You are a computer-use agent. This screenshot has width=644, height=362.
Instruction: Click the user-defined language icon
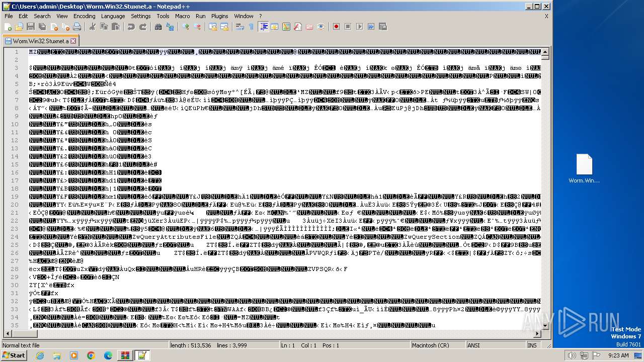click(275, 27)
